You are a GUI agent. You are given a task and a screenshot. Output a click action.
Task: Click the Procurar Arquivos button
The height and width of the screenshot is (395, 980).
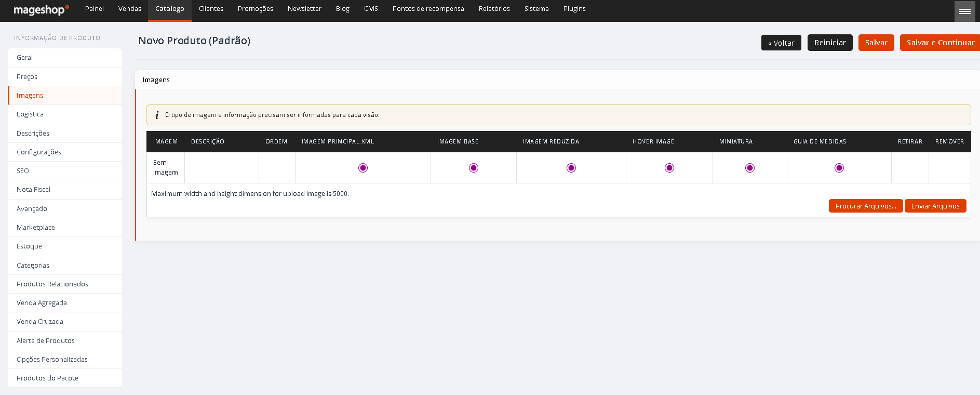point(866,206)
